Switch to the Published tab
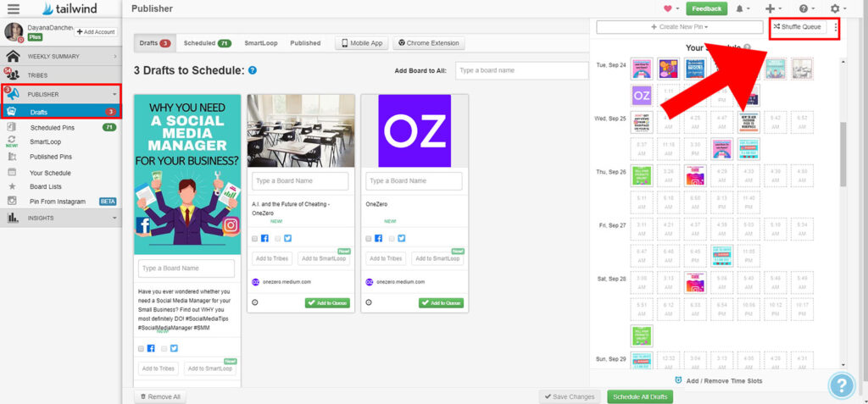868x404 pixels. pos(305,43)
